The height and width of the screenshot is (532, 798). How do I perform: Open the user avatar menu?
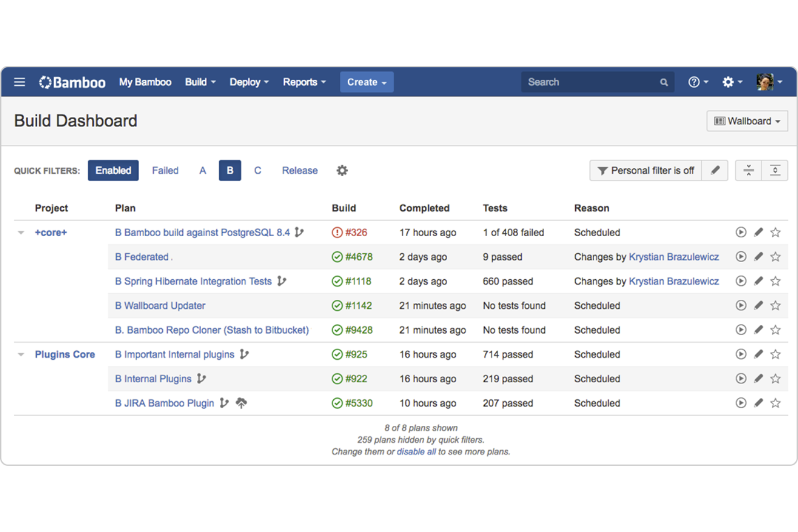(769, 82)
